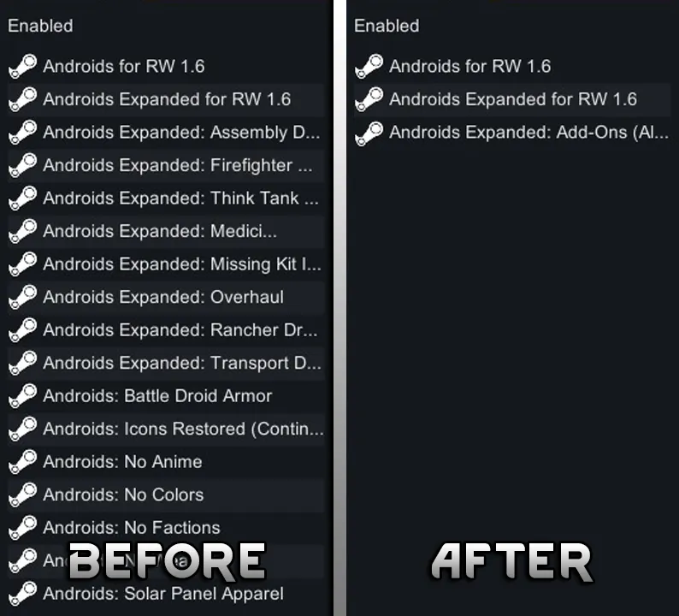Click Steam icon next to Androids Expanded: Add-Ons

tap(369, 133)
